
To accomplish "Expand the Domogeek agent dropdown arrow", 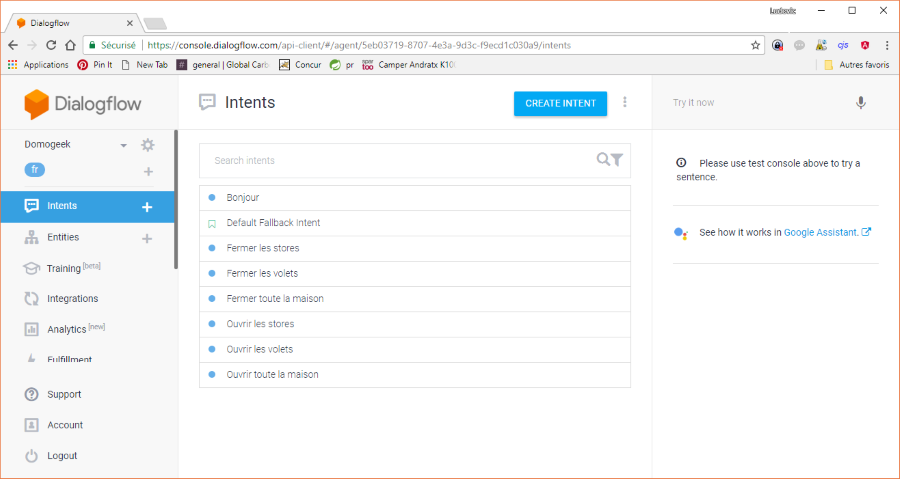I will click(123, 146).
